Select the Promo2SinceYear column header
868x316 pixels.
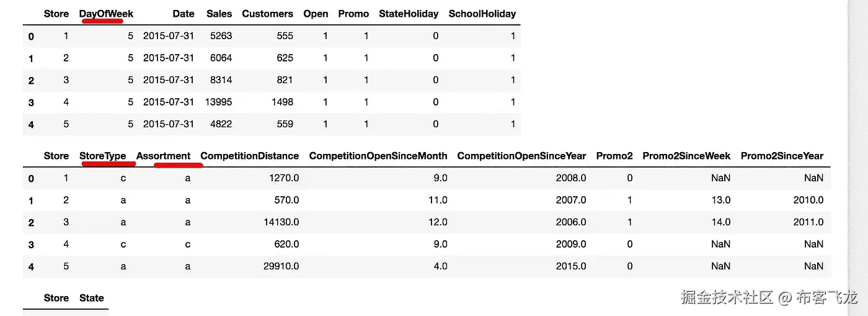coord(782,156)
